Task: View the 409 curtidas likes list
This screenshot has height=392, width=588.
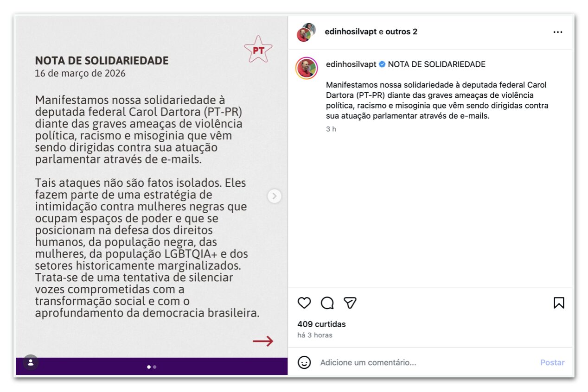Action: click(x=321, y=324)
